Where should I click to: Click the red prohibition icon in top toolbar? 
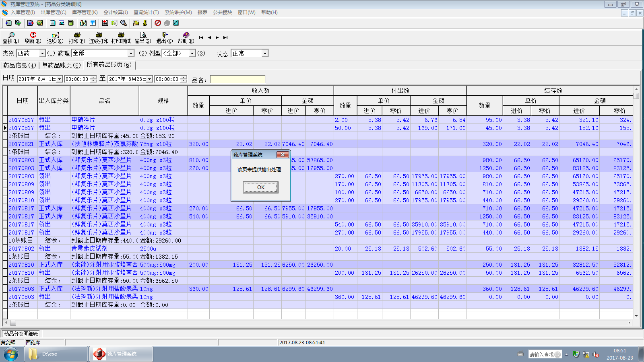158,23
